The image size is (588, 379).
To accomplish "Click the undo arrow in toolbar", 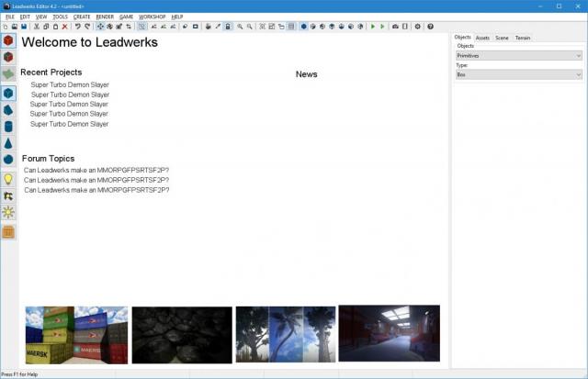I will coord(78,27).
